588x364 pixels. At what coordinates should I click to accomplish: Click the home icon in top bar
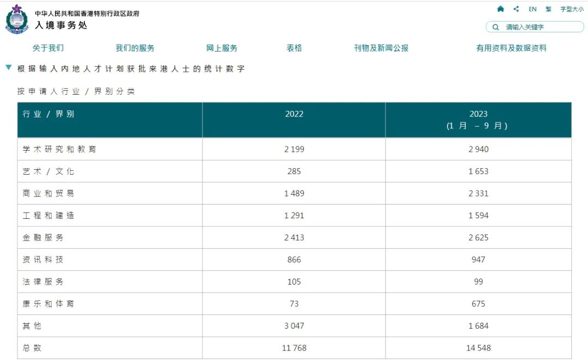point(500,9)
